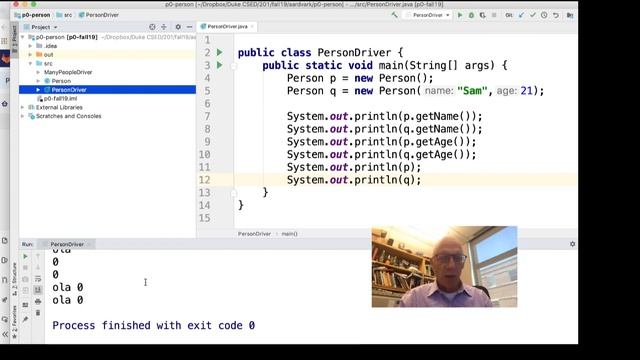Toggle scroll-to-end in Run console
The height and width of the screenshot is (360, 640).
pos(38,290)
